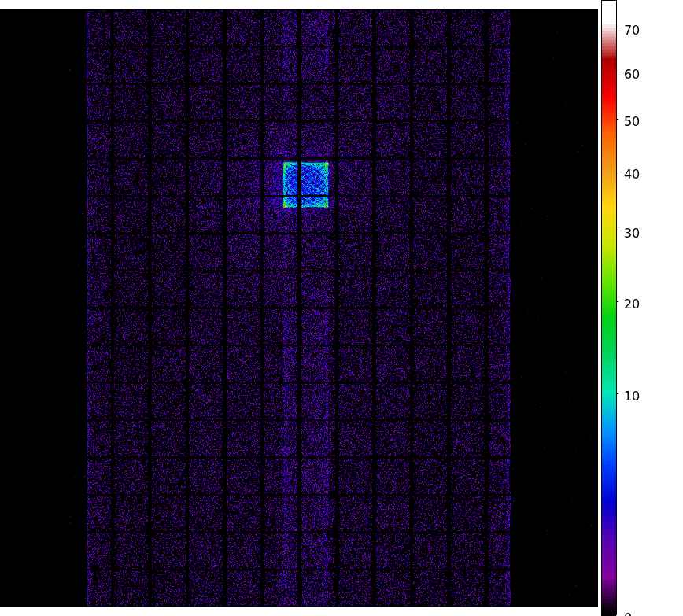The height and width of the screenshot is (616, 683).
Task: Click the black margin right of detector grid
Action: click(555, 315)
